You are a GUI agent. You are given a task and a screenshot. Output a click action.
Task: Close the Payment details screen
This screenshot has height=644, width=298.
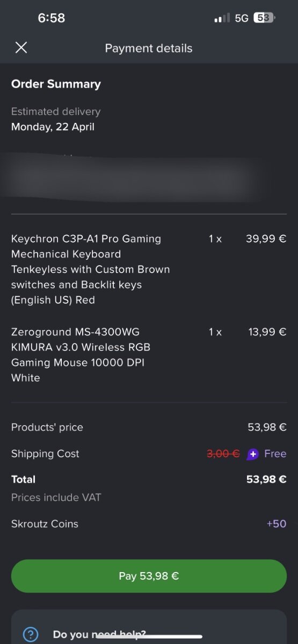pyautogui.click(x=21, y=48)
